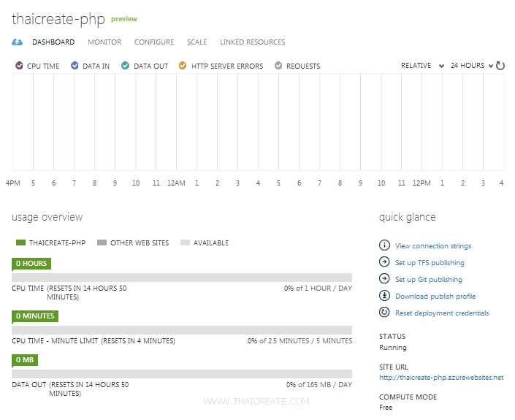The height and width of the screenshot is (420, 515).
Task: Click the download publish profile icon
Action: (384, 296)
